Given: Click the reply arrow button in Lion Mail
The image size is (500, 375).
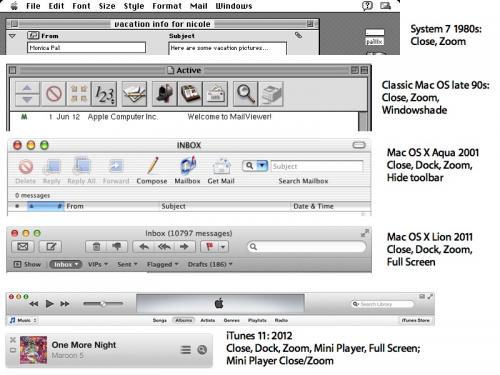Looking at the screenshot, I should pos(144,247).
